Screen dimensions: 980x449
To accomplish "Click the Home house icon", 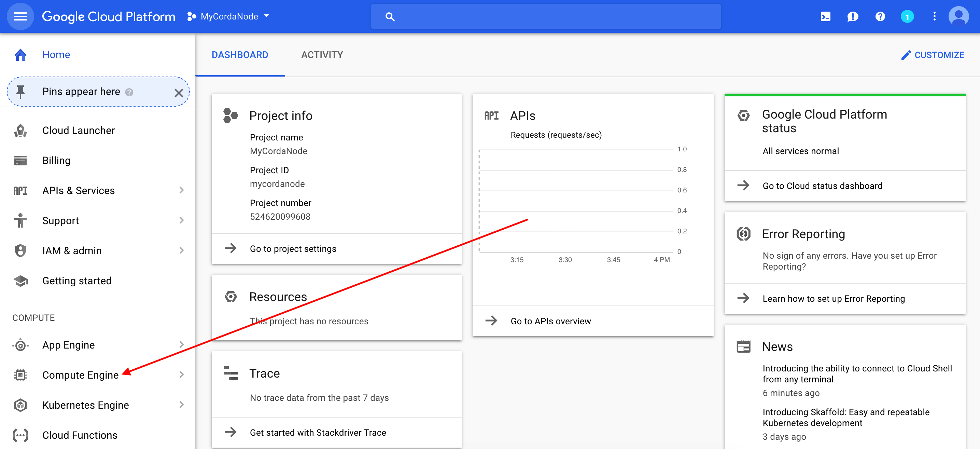I will [x=20, y=54].
